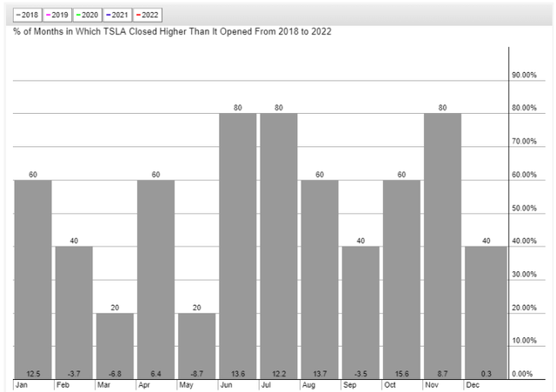
Task: Toggle the 2021 legend series
Action: [x=118, y=15]
